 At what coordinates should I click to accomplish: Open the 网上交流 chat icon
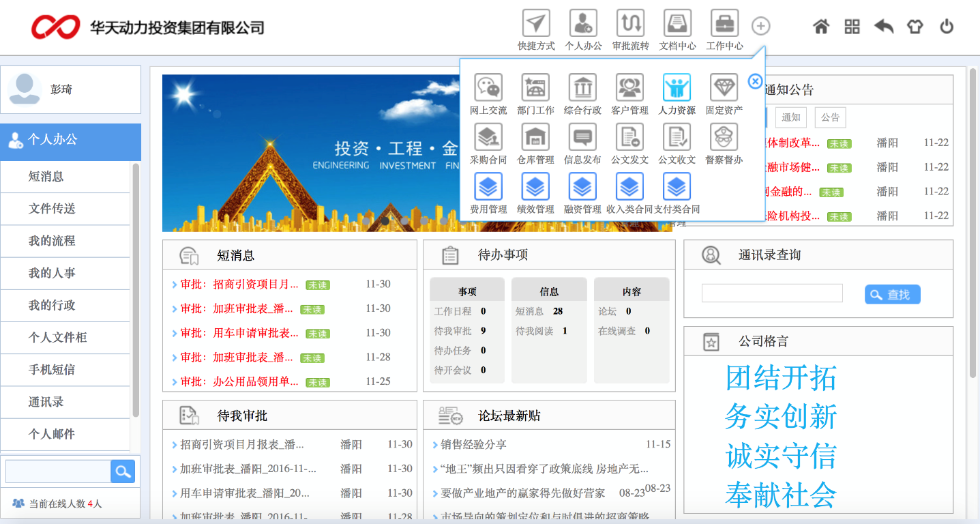click(488, 88)
